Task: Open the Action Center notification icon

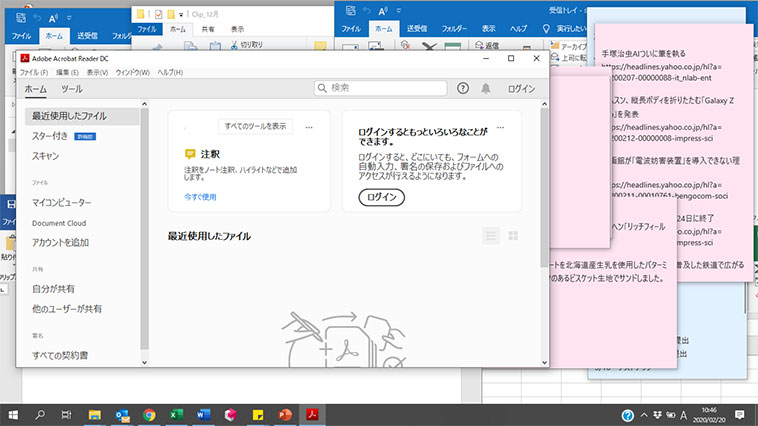Action: 739,415
